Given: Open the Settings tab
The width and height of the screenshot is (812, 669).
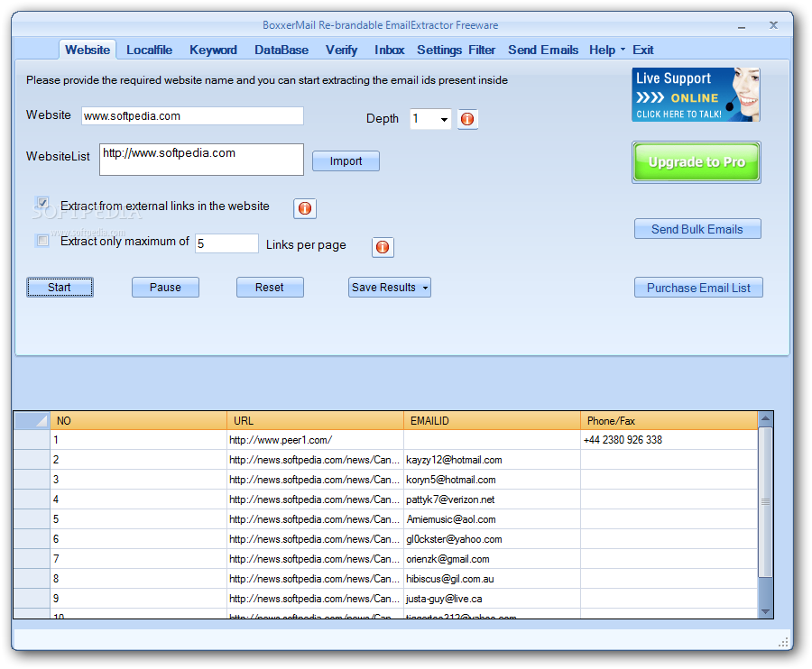Looking at the screenshot, I should (439, 50).
